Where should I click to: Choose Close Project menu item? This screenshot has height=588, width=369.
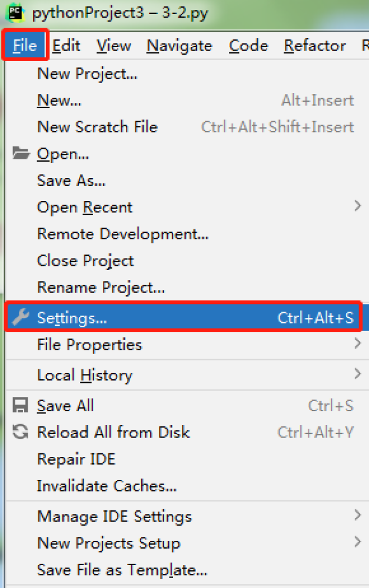(x=85, y=260)
